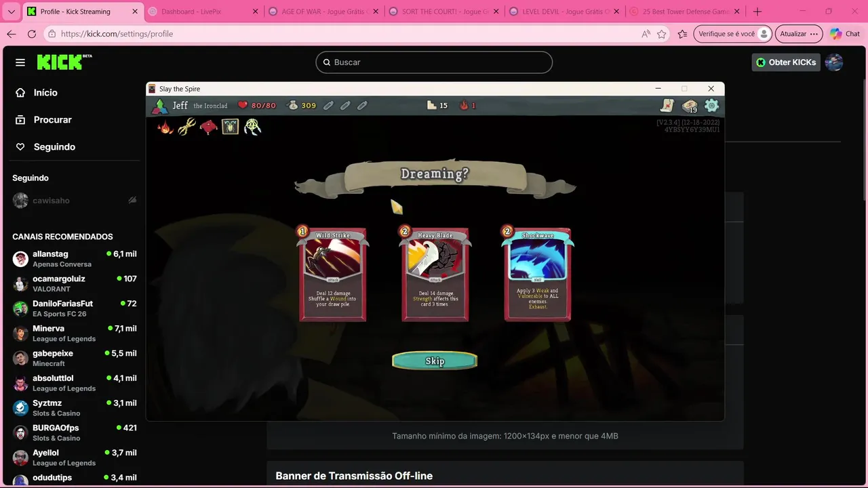Screen dimensions: 868x488
Task: Click the offline icon beside cawisaho
Action: (x=132, y=201)
